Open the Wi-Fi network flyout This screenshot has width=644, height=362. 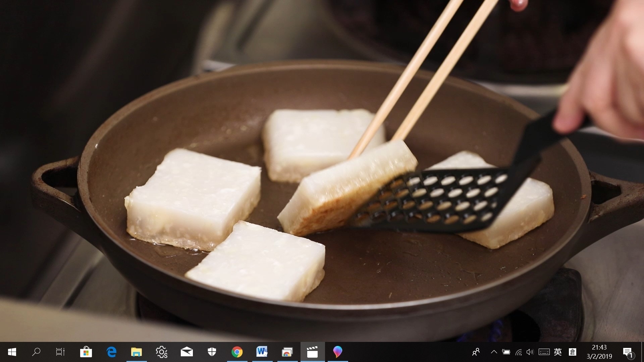click(519, 352)
